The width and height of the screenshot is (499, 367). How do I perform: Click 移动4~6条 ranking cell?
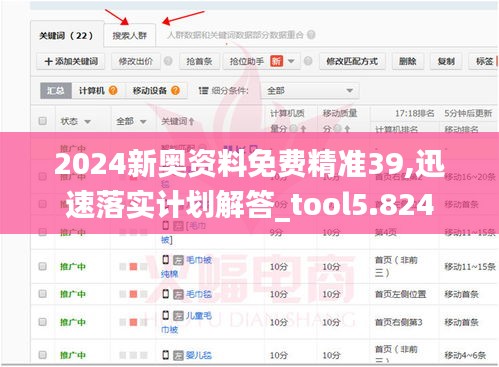[465, 355]
